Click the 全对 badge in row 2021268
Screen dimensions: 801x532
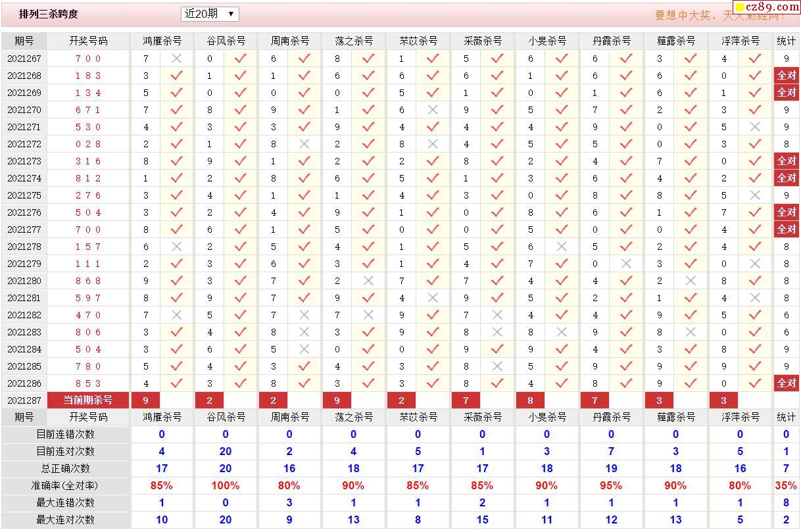point(787,76)
